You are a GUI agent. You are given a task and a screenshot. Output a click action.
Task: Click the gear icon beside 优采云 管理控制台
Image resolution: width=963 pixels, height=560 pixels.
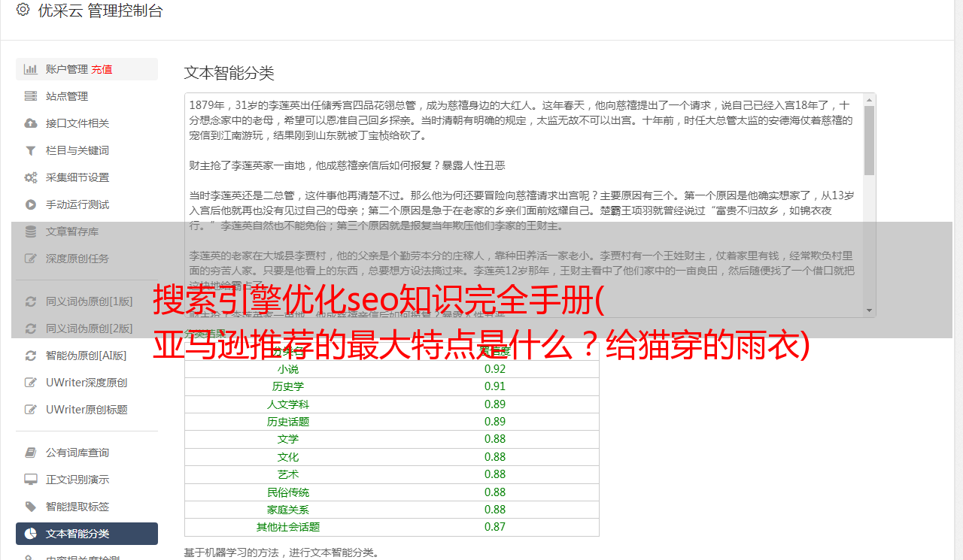[23, 10]
